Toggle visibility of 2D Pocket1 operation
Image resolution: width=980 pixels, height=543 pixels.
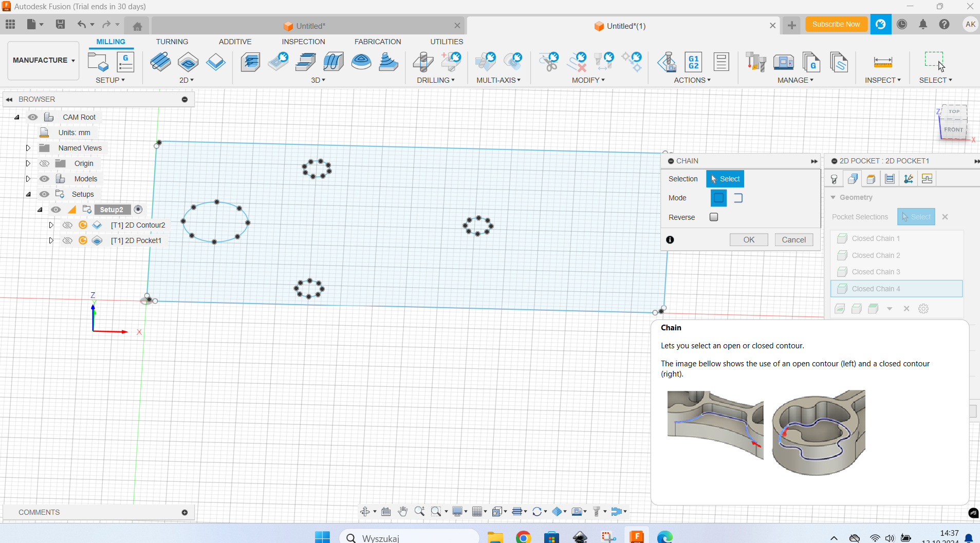click(67, 240)
